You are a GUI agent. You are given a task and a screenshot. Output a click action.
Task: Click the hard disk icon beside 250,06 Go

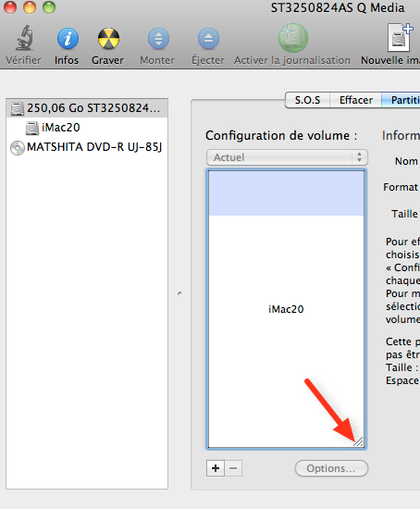tap(18, 108)
